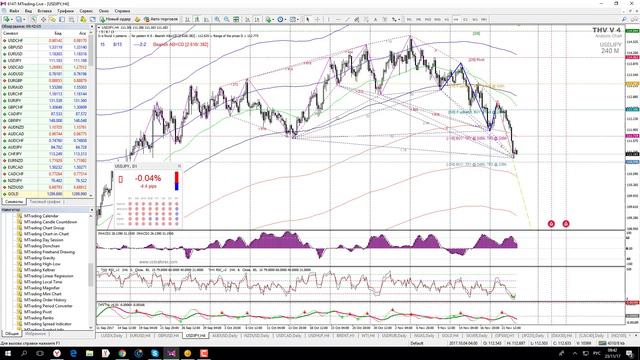This screenshot has height=360, width=640.
Task: Click the New Chart toolbar icon
Action: tap(7, 19)
